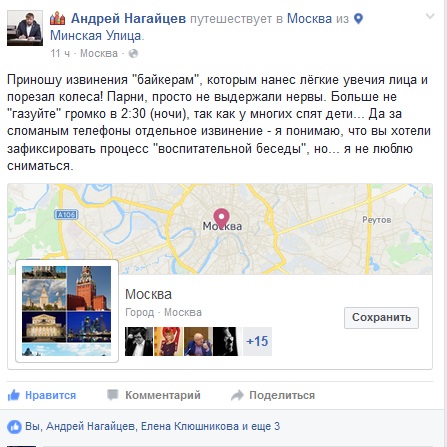447x447 pixels.
Task: Click the Сохранить button
Action: click(381, 318)
